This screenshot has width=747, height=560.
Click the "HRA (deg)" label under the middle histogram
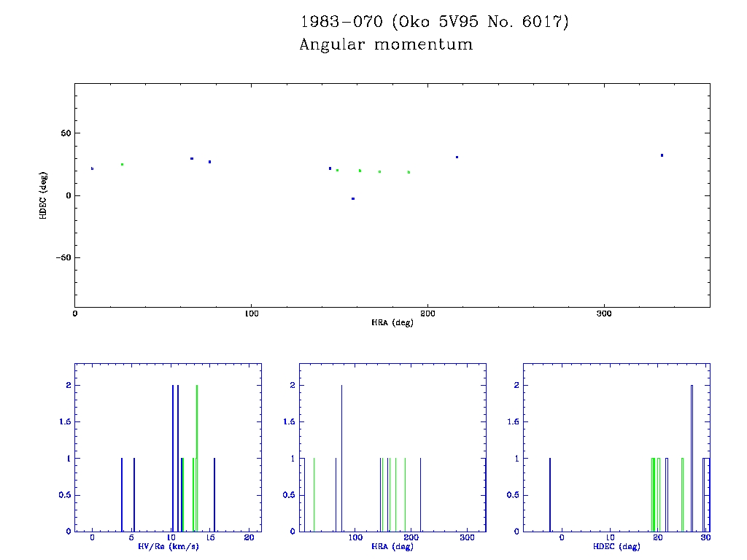(x=392, y=546)
